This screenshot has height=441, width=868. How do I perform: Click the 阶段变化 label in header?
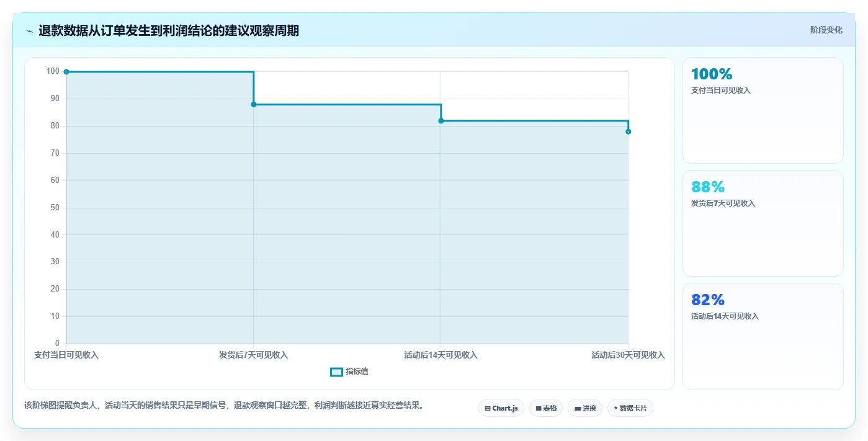click(826, 30)
